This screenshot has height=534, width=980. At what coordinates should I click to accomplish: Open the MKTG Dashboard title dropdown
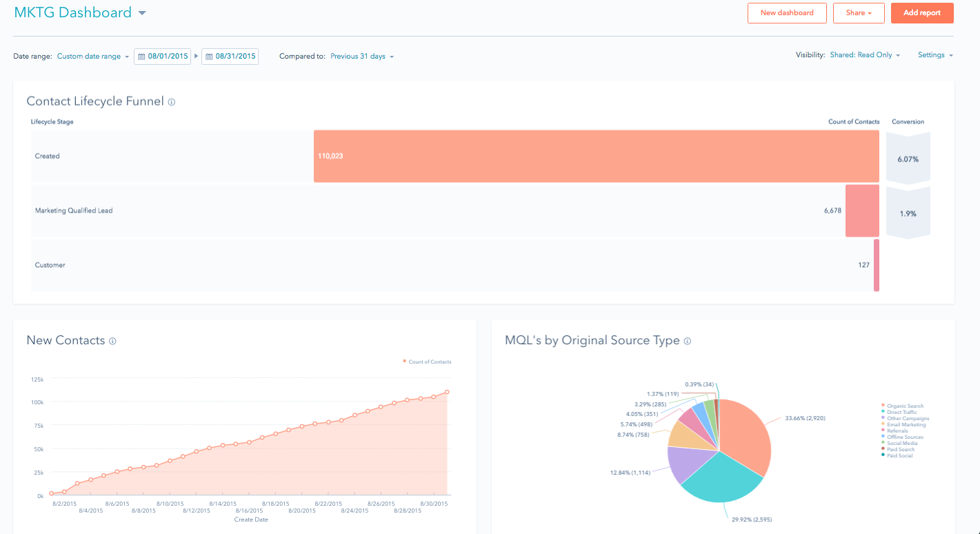point(142,13)
